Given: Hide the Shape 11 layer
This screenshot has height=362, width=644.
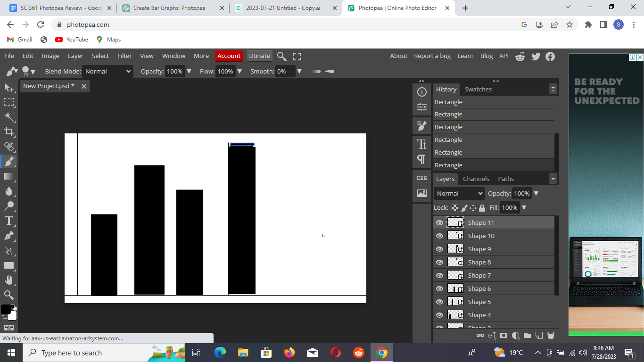Looking at the screenshot, I should point(439,222).
